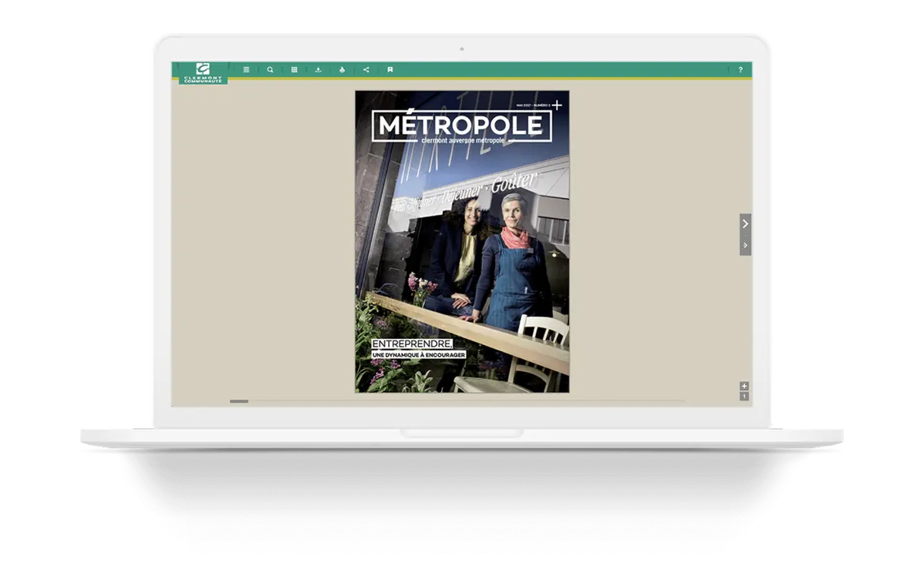The width and height of the screenshot is (924, 580).
Task: Open the table of contents menu icon
Action: point(246,69)
